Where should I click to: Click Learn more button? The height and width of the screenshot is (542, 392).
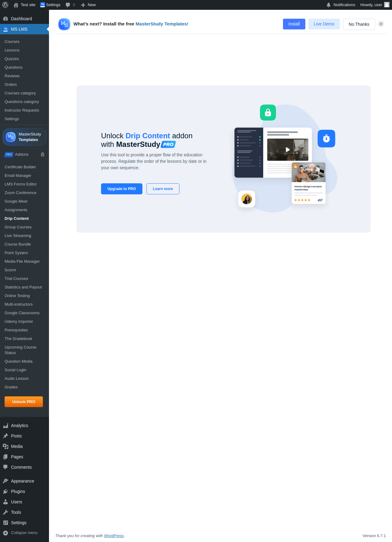[x=163, y=189]
